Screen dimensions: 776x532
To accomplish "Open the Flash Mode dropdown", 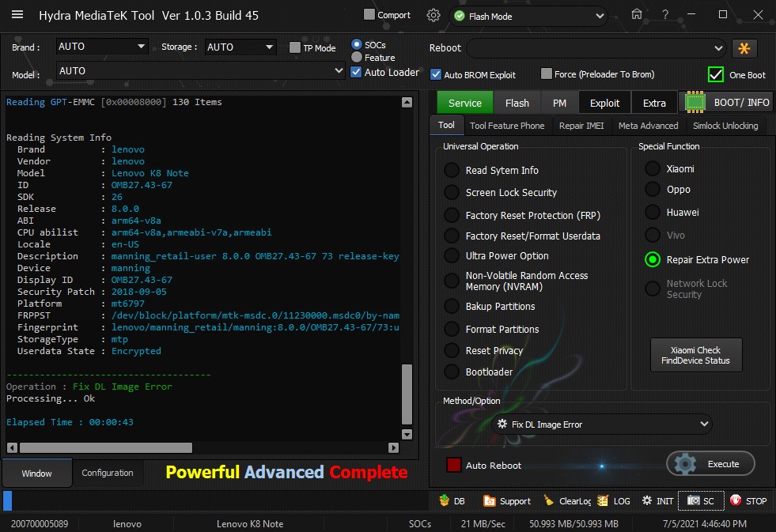I will [528, 17].
